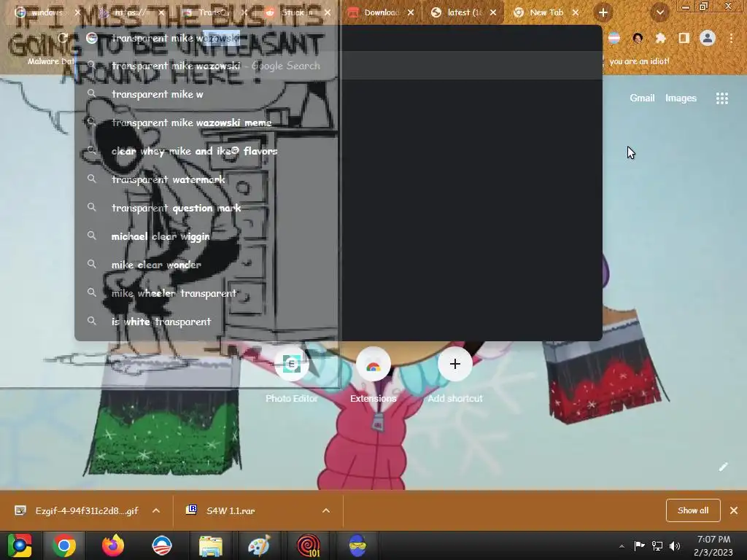Close the downloads bar
Viewport: 747px width, 560px height.
[734, 510]
